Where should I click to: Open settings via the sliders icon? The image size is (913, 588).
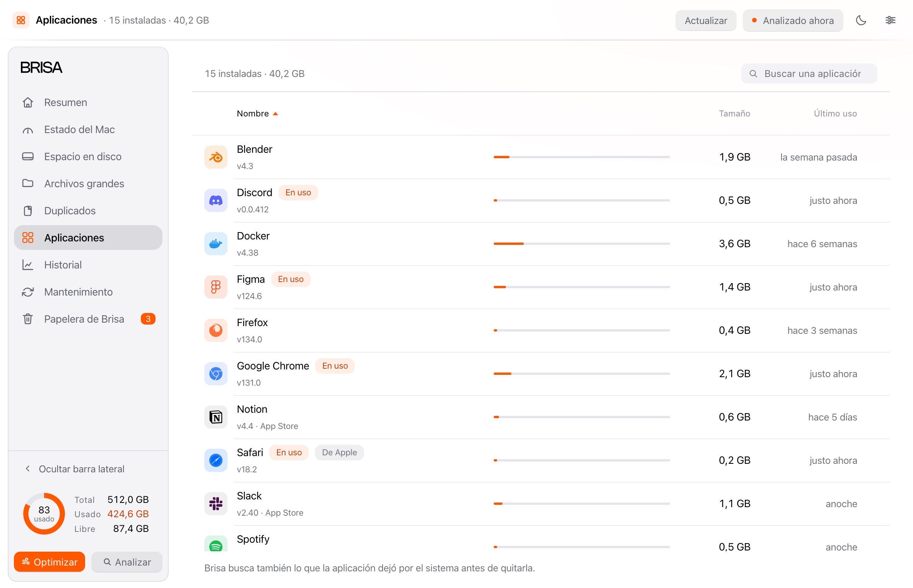890,21
